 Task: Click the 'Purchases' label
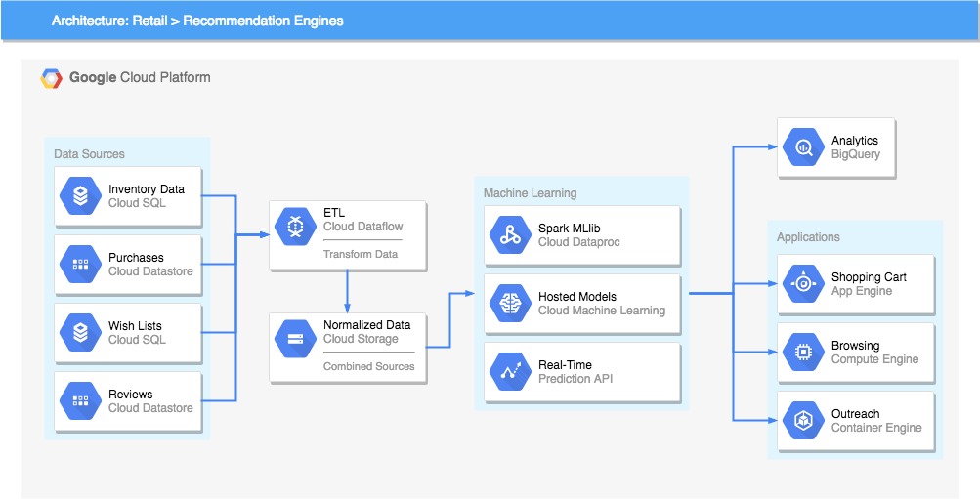[136, 257]
